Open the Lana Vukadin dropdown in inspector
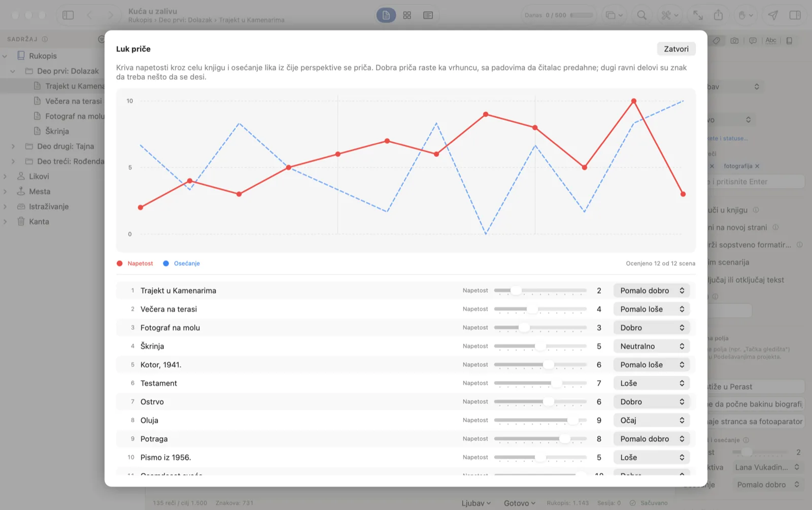This screenshot has height=510, width=812. [767, 467]
